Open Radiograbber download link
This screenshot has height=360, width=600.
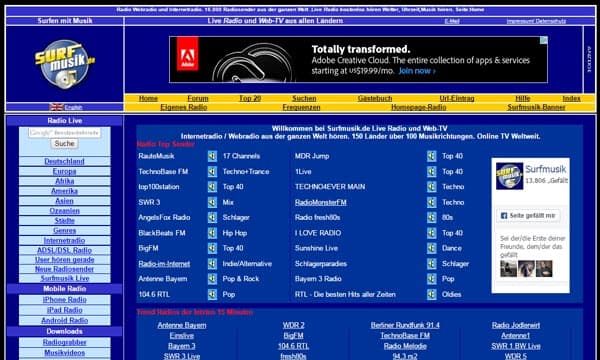(64, 342)
